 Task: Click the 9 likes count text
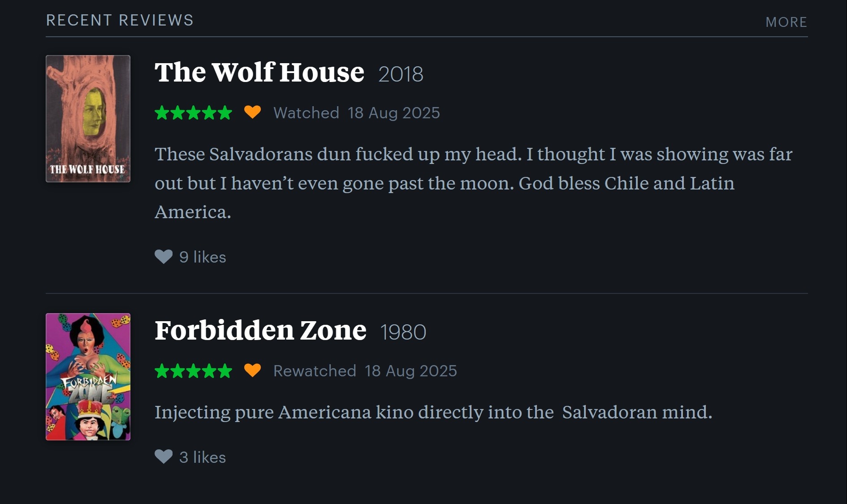pos(203,257)
